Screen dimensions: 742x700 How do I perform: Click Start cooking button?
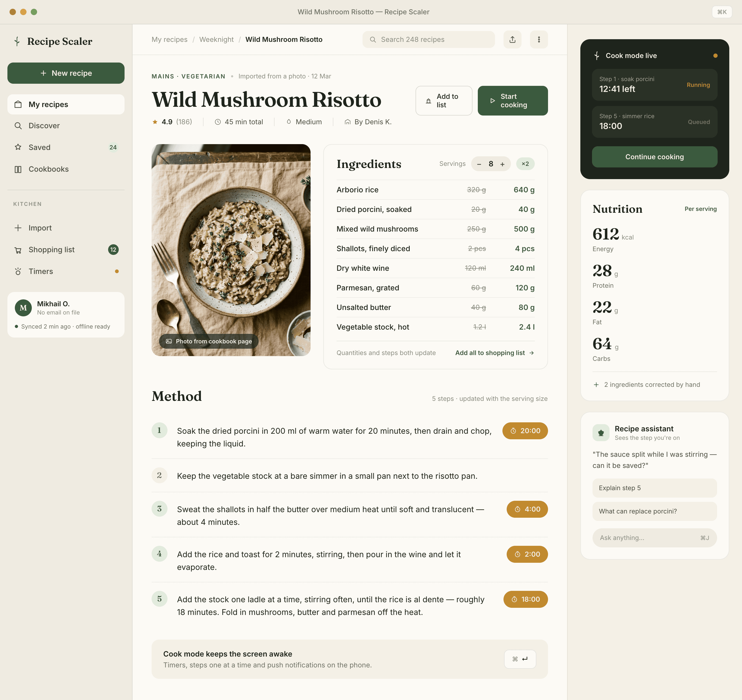coord(513,101)
